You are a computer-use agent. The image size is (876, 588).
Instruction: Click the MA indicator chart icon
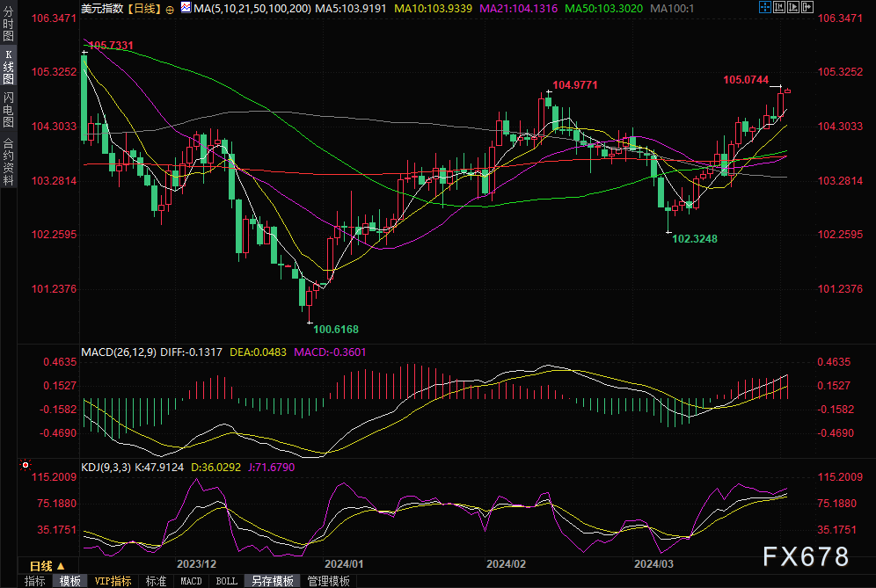(185, 8)
